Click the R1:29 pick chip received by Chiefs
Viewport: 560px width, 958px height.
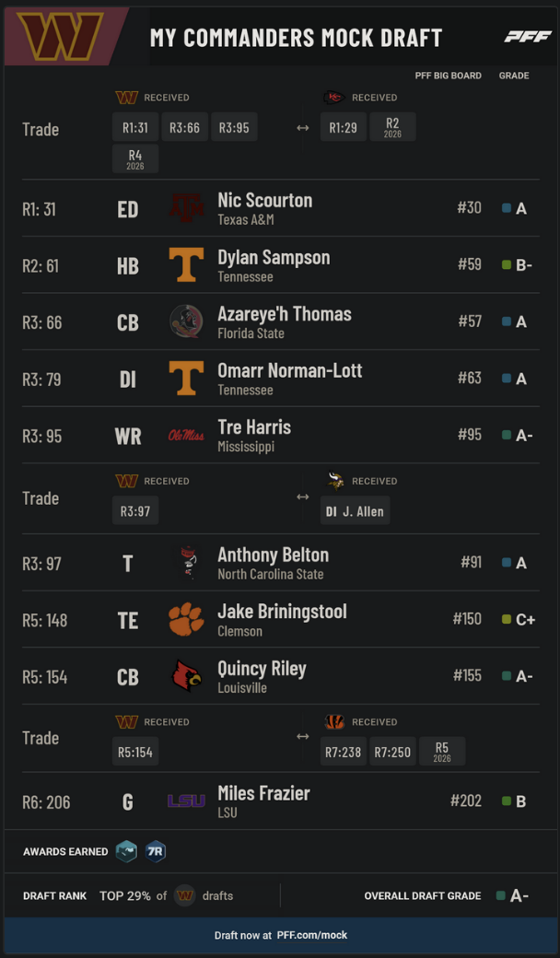point(344,127)
